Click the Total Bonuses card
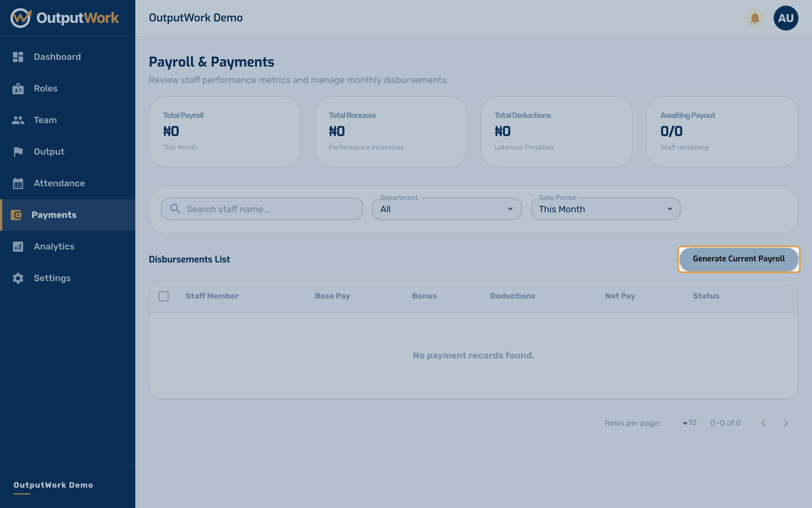The height and width of the screenshot is (508, 812). [390, 132]
